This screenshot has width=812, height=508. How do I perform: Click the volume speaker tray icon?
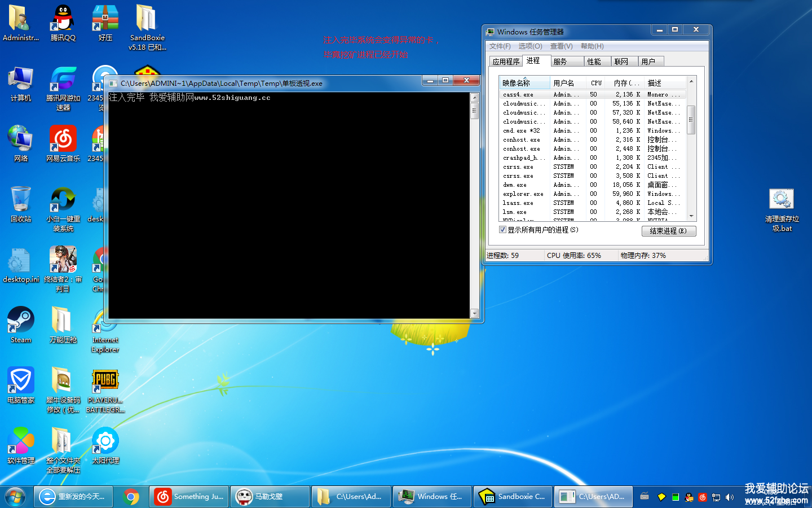tap(730, 497)
